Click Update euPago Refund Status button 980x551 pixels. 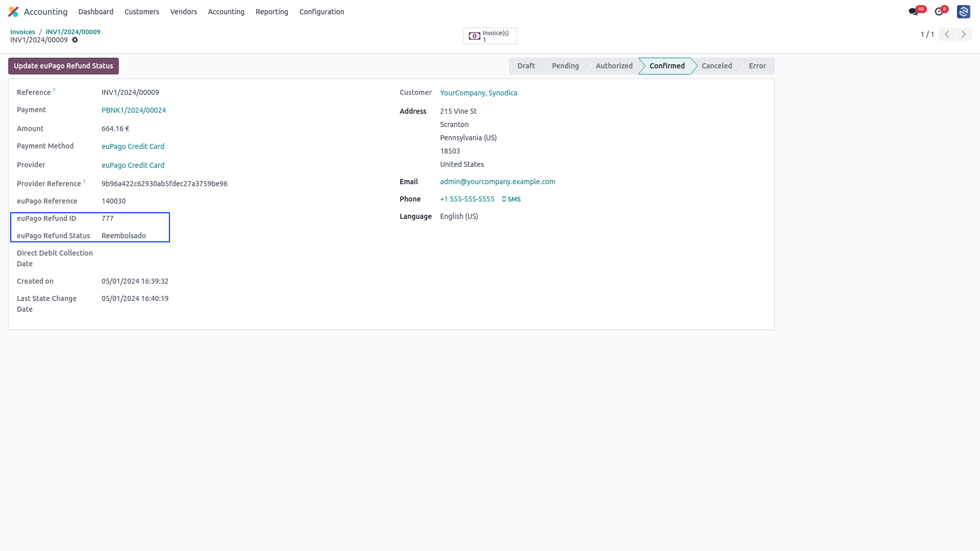[63, 66]
